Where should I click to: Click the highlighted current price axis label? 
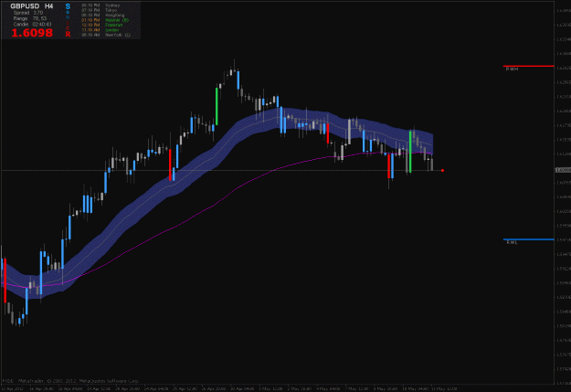click(563, 170)
